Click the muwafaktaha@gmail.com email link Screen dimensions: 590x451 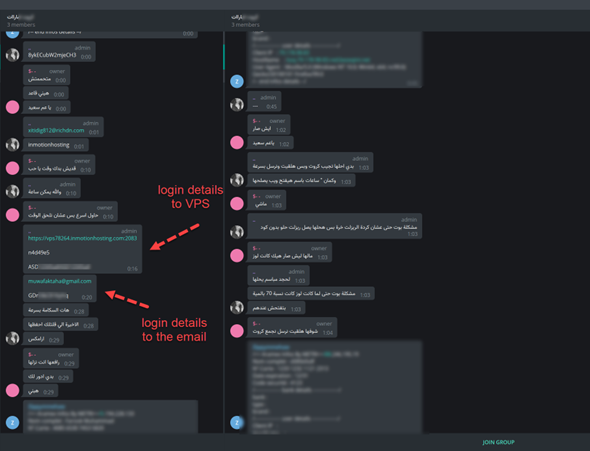coord(59,281)
